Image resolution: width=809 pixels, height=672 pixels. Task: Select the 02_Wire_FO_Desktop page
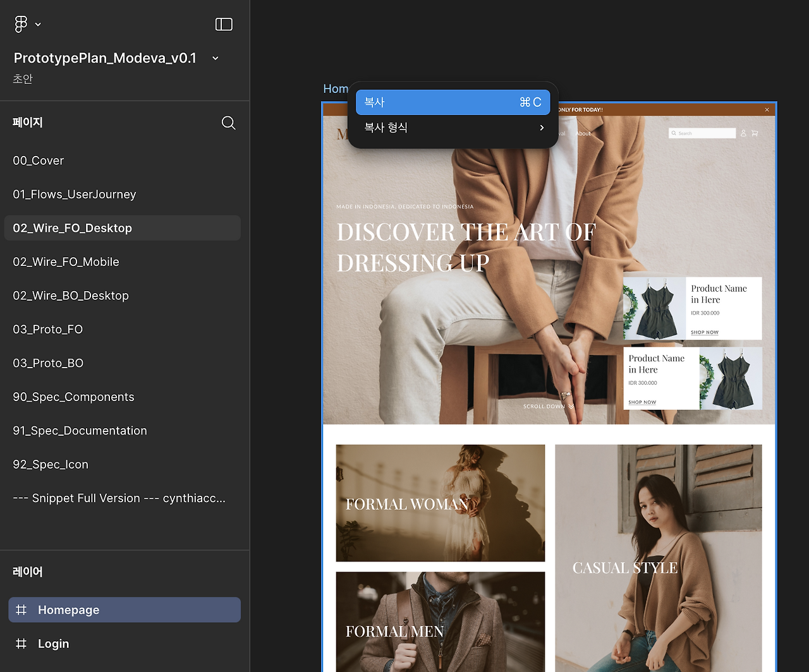click(123, 228)
